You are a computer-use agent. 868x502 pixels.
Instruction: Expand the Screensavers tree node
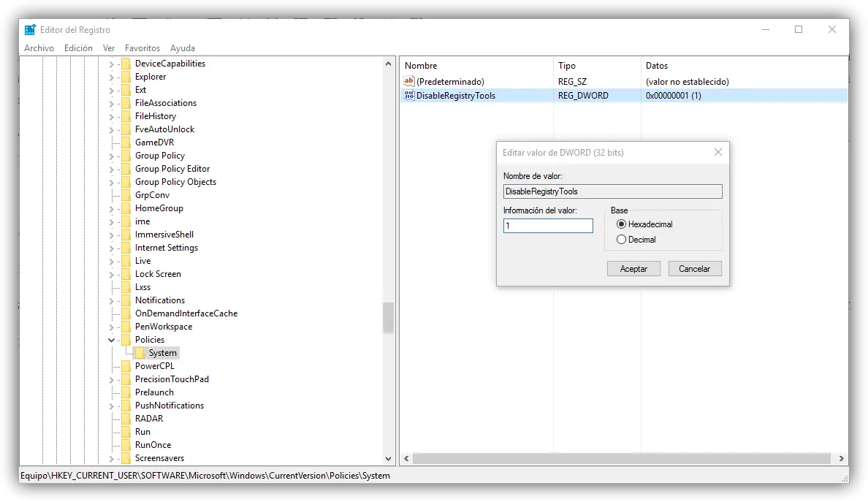coord(111,459)
